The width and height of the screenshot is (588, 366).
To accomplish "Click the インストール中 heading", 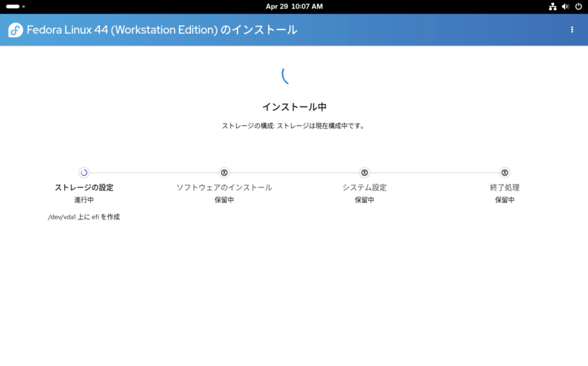I will point(294,107).
